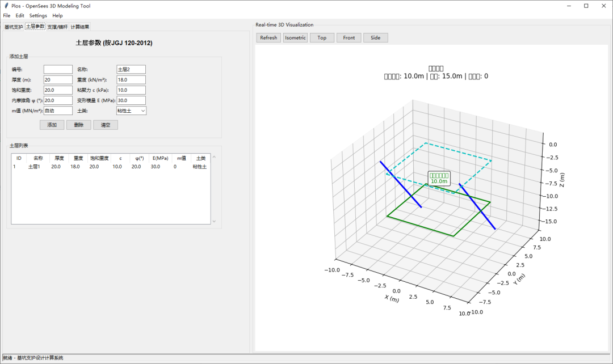
Task: Click the 3D plot title text above the axes
Action: click(436, 72)
